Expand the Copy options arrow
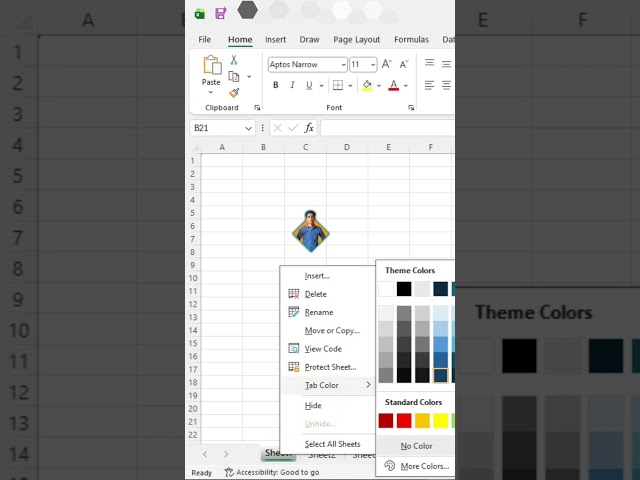 click(x=249, y=76)
